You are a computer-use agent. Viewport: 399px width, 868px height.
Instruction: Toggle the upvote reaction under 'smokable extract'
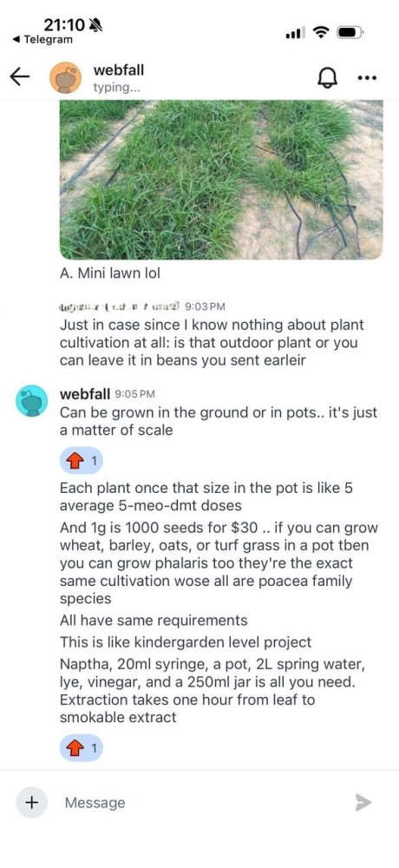[82, 748]
